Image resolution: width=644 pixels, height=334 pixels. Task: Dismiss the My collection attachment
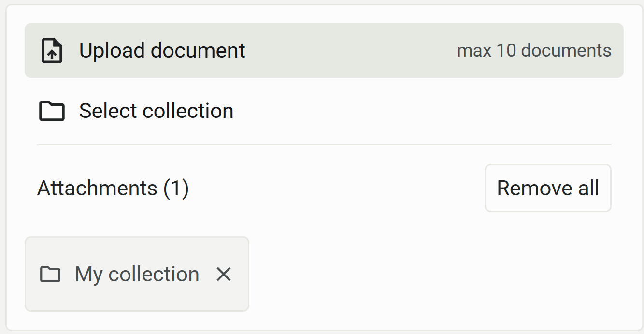point(224,274)
